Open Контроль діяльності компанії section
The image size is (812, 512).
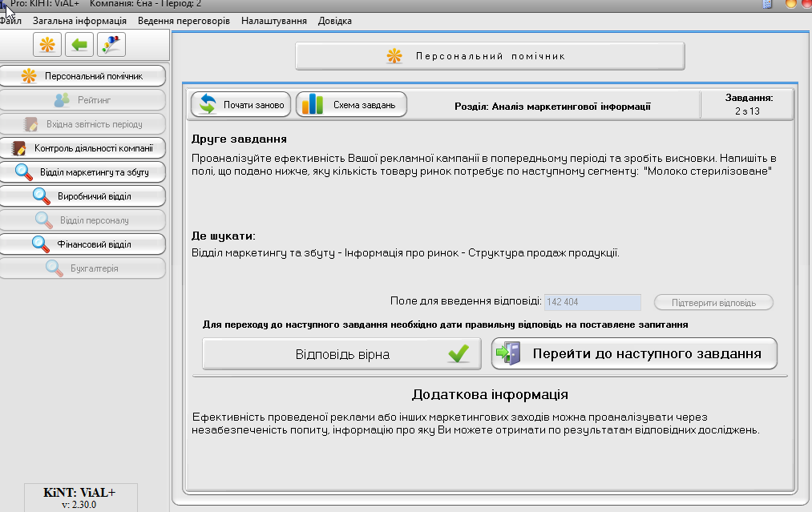point(83,148)
